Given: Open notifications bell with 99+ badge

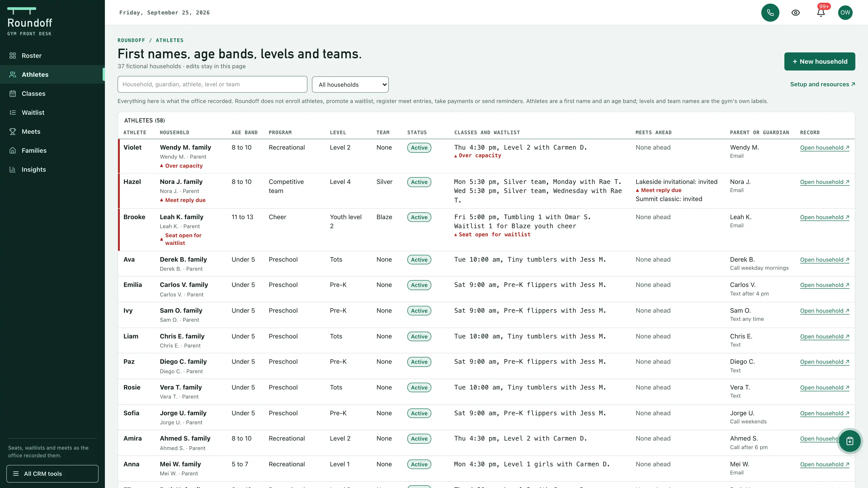Looking at the screenshot, I should pyautogui.click(x=821, y=12).
